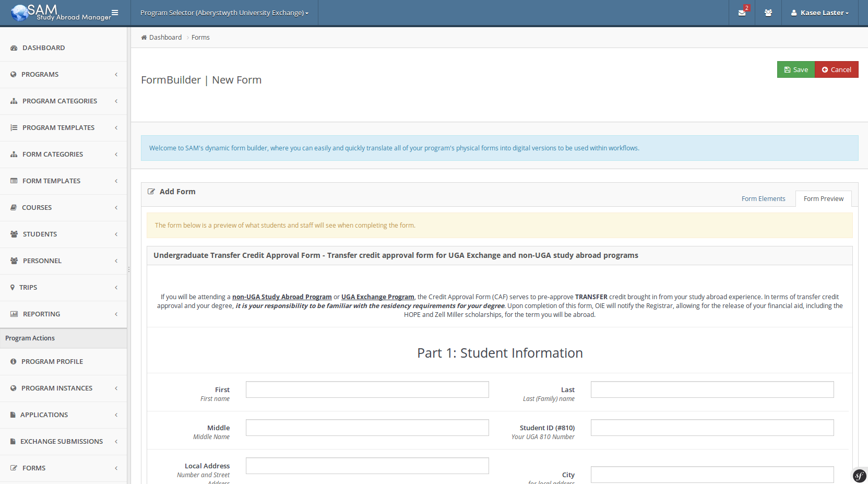Click the Last (Family) name input field
The height and width of the screenshot is (484, 868).
pyautogui.click(x=712, y=389)
